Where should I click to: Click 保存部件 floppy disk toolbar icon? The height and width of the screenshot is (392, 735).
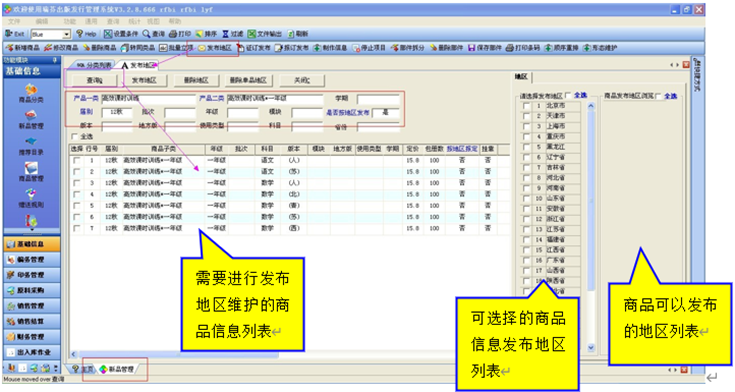coord(485,48)
